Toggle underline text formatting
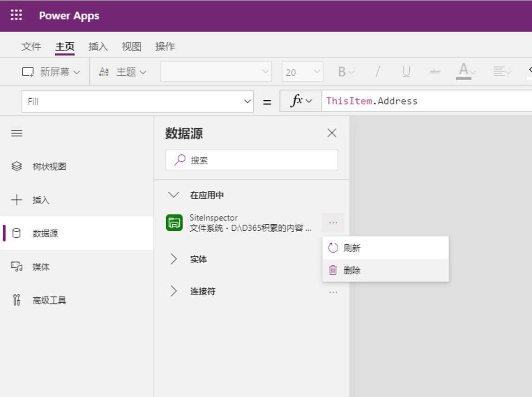The height and width of the screenshot is (397, 532). click(x=406, y=72)
